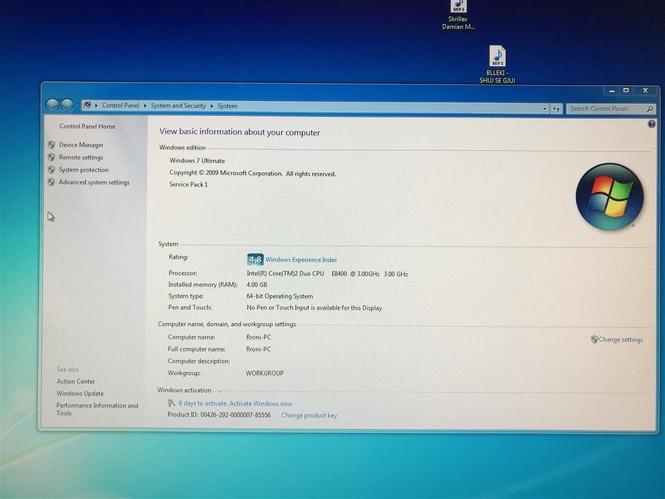Image resolution: width=665 pixels, height=499 pixels.
Task: Click the activation key icon beside '6 days to activate'
Action: (x=171, y=403)
